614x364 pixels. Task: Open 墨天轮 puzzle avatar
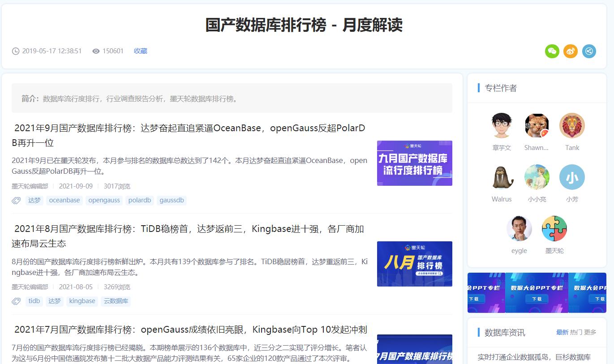pos(554,229)
